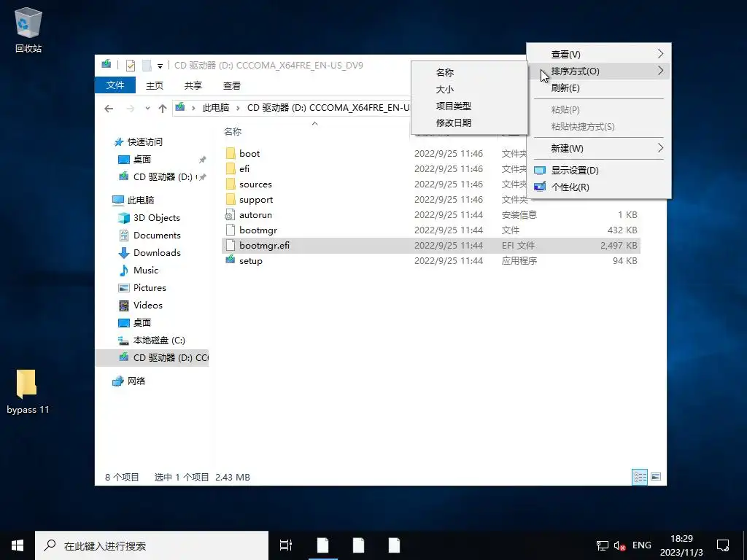Select the setup file name
The image size is (747, 560).
(251, 260)
